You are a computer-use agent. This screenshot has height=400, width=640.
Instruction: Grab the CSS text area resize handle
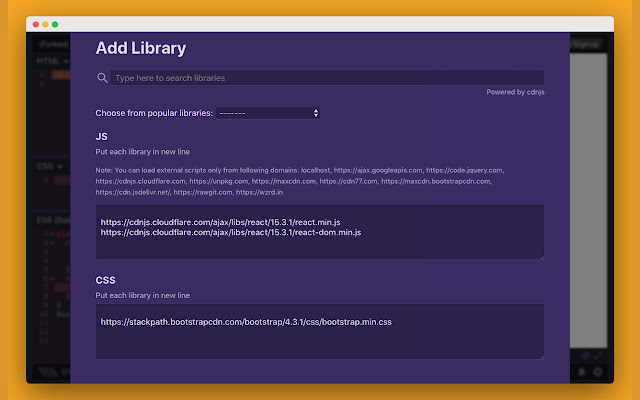pos(541,355)
